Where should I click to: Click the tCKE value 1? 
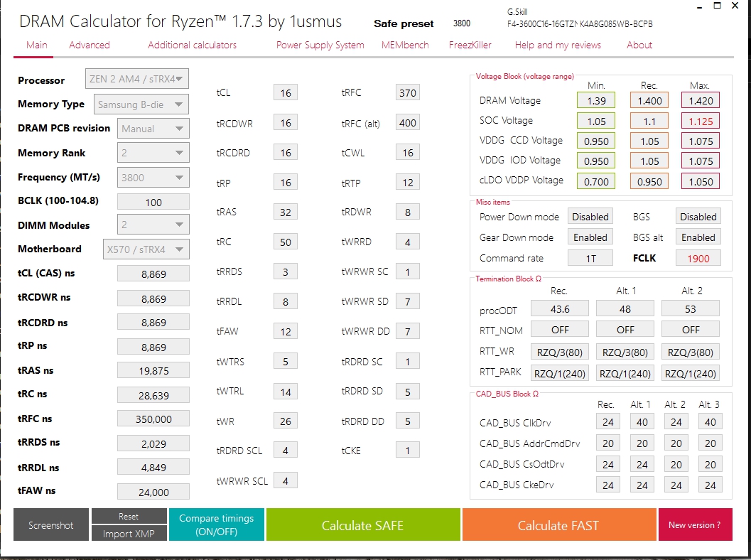pos(408,451)
